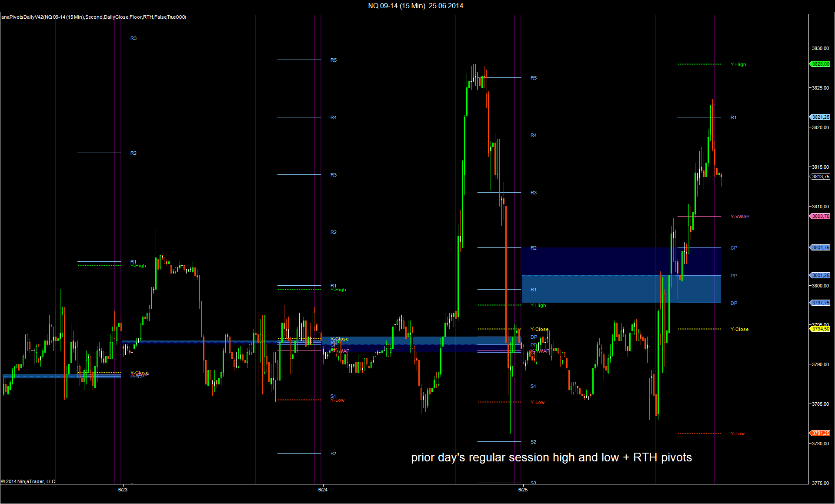Click the annotation text about RTH pivots

[551, 457]
